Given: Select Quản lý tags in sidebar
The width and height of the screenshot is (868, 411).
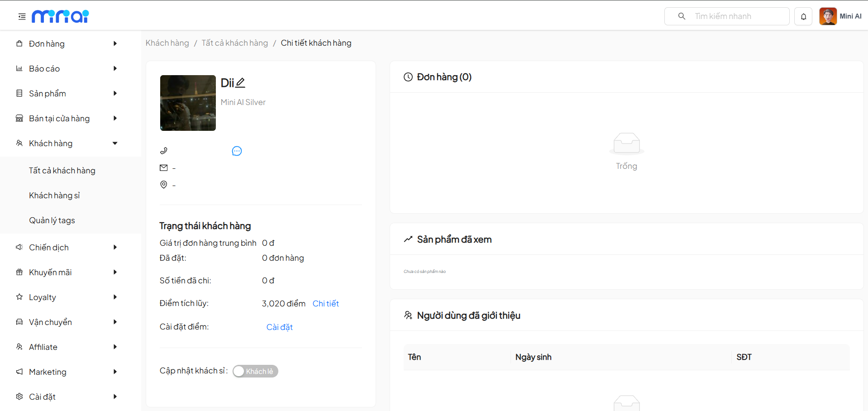Looking at the screenshot, I should click(x=52, y=220).
